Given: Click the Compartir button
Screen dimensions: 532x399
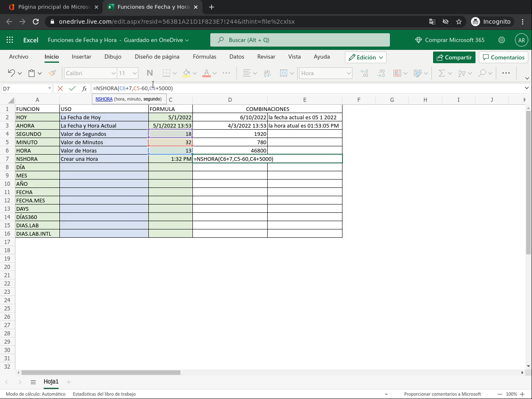Looking at the screenshot, I should pyautogui.click(x=454, y=57).
